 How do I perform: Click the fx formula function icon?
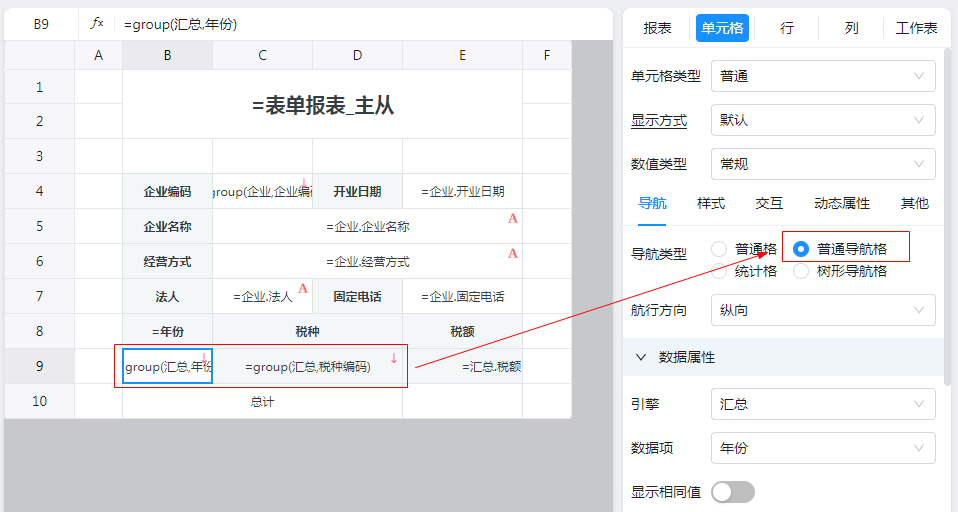point(97,24)
